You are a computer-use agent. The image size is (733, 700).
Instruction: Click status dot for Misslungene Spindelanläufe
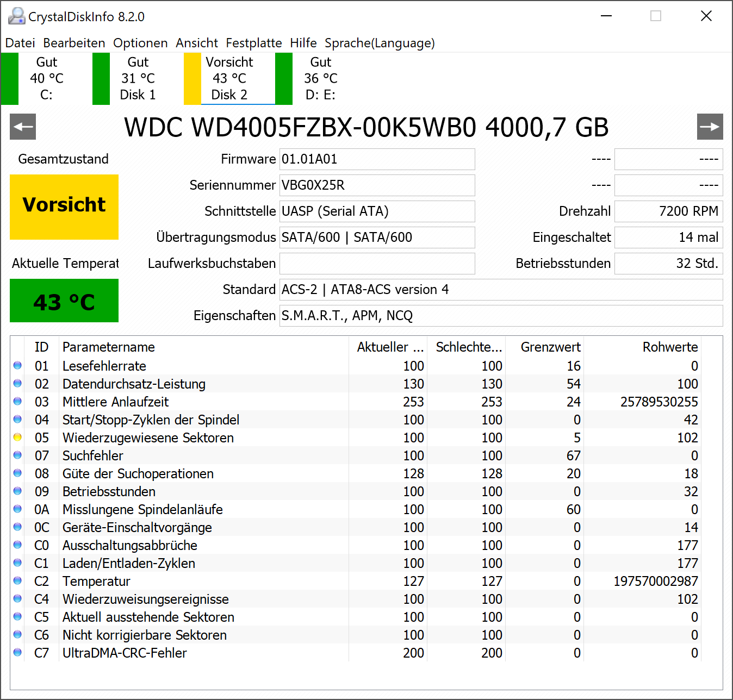tap(17, 509)
